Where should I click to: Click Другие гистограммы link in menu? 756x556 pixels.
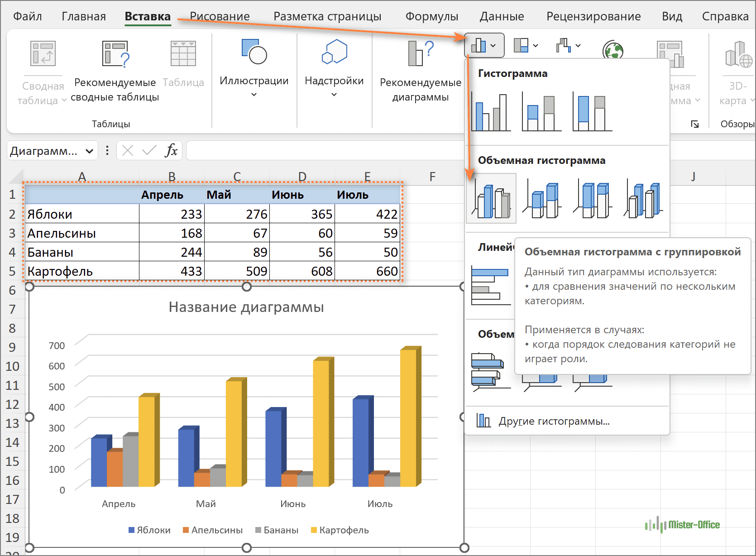click(554, 421)
